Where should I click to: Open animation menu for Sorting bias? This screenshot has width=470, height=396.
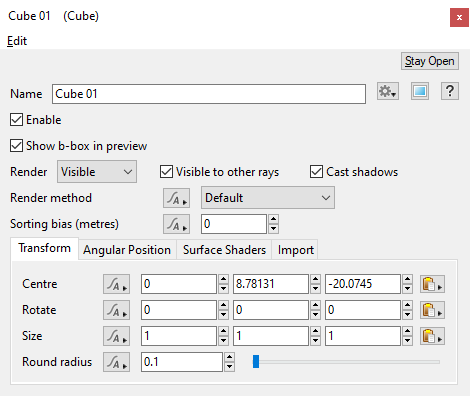click(x=176, y=224)
